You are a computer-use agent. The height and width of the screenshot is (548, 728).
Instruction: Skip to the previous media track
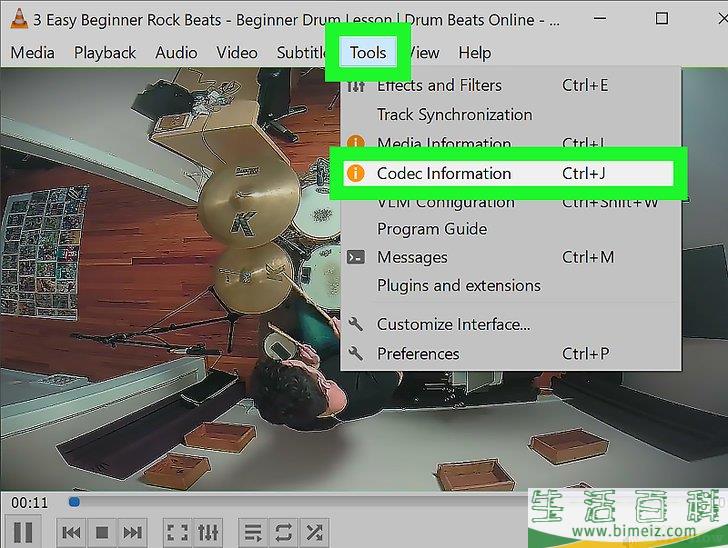tap(71, 532)
